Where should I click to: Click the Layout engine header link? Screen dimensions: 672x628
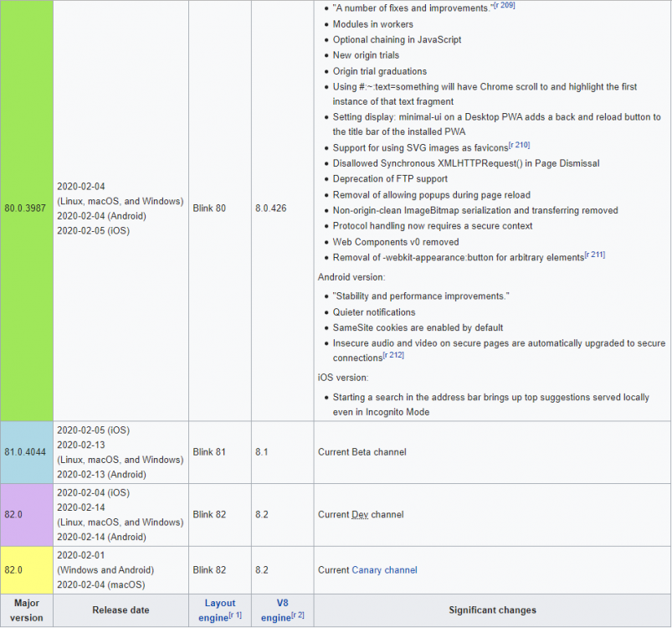click(219, 609)
